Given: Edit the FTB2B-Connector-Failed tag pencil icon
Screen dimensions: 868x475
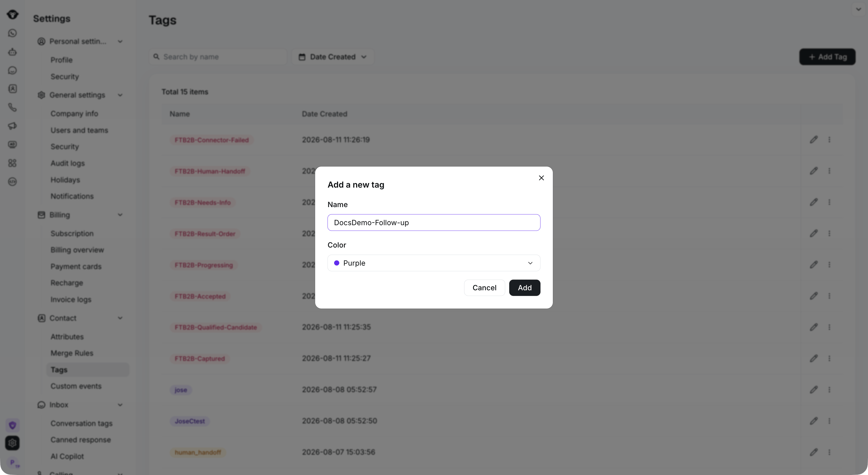Looking at the screenshot, I should coord(813,140).
